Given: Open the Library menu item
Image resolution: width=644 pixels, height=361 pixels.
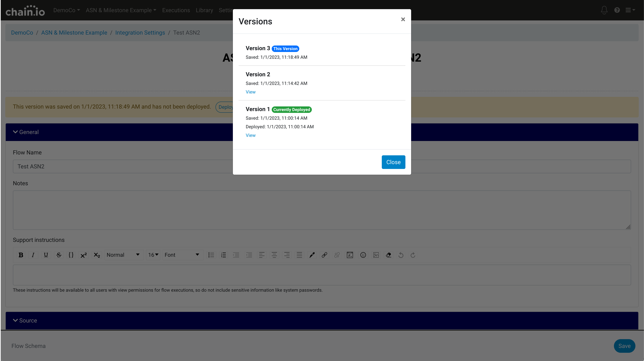Looking at the screenshot, I should (204, 10).
